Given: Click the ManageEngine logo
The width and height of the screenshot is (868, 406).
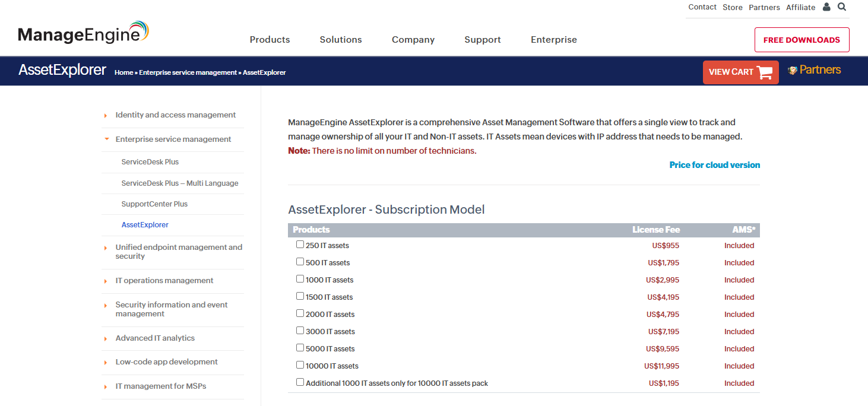Looking at the screenshot, I should tap(83, 33).
